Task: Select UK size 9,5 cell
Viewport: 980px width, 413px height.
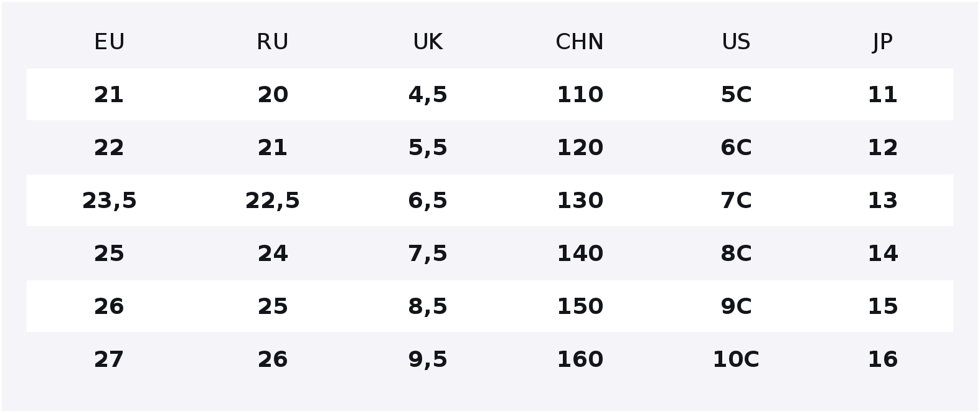Action: pos(428,359)
